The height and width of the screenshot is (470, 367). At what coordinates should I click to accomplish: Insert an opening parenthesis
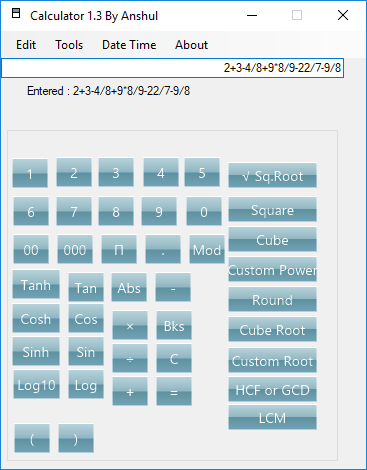pos(32,438)
